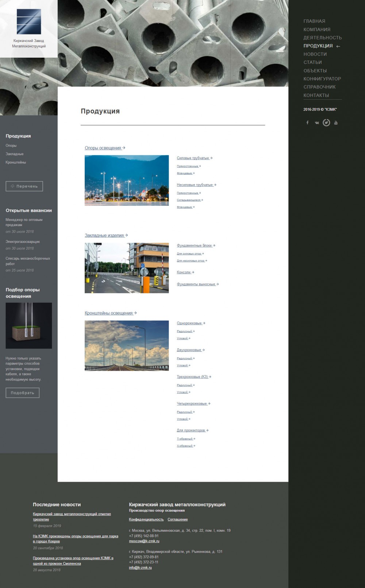The width and height of the screenshot is (365, 588).
Task: Open Фундаменты выносные link
Action: click(198, 284)
